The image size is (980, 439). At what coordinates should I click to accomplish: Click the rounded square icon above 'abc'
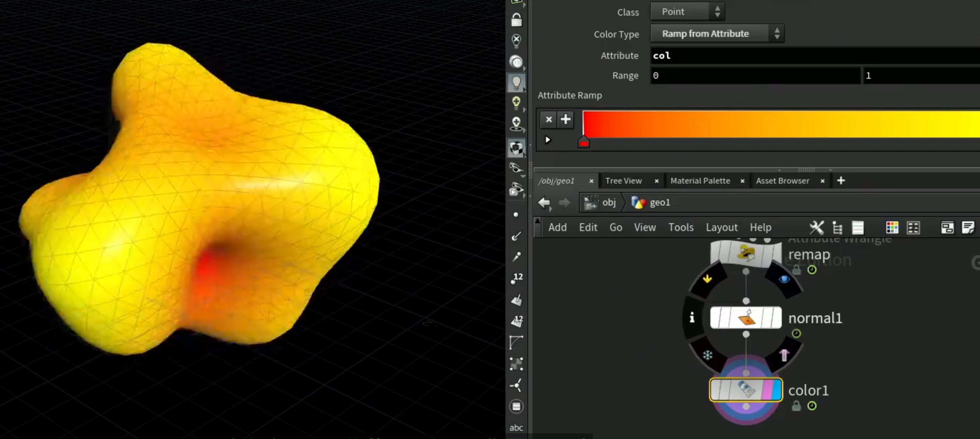[x=516, y=406]
